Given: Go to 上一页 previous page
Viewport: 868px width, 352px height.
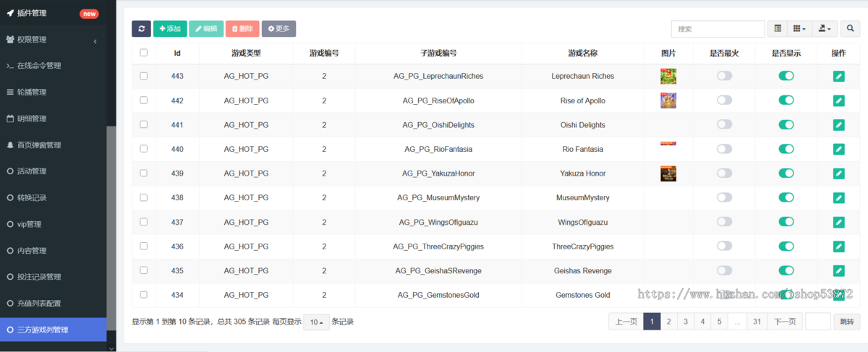Looking at the screenshot, I should point(626,322).
